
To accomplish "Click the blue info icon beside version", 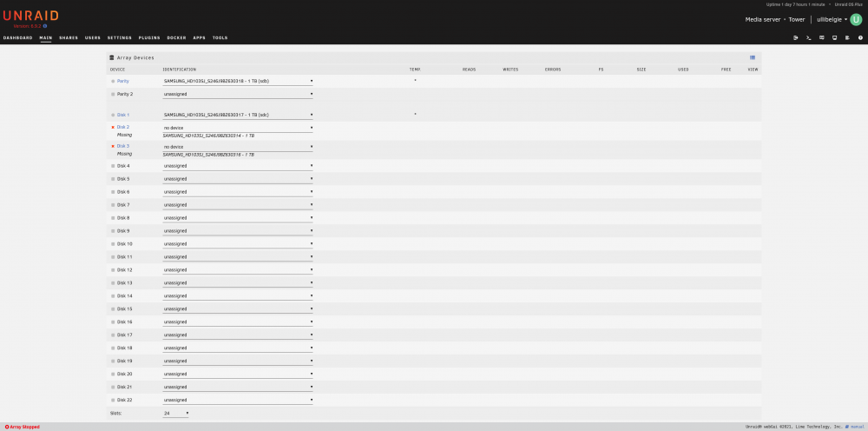I will point(45,26).
